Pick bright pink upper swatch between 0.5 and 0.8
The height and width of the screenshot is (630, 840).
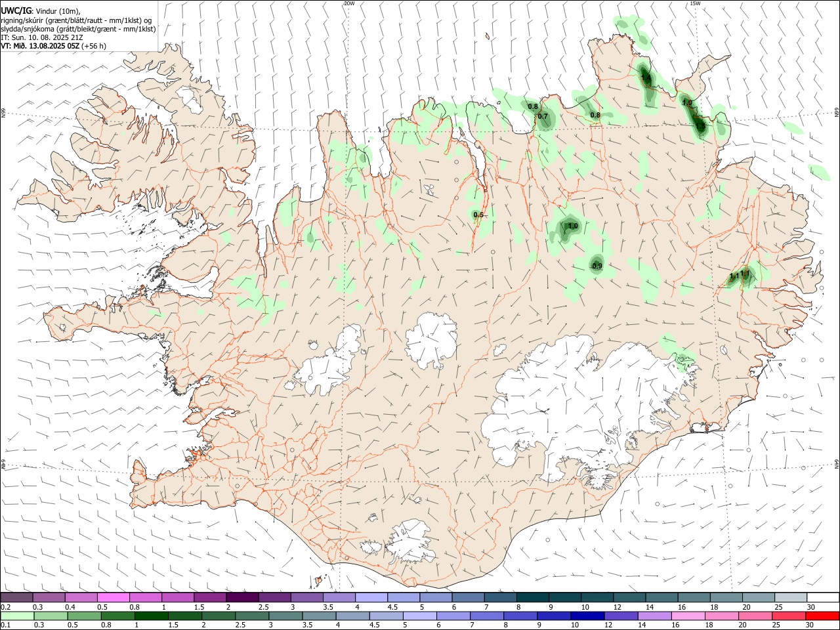[113, 597]
